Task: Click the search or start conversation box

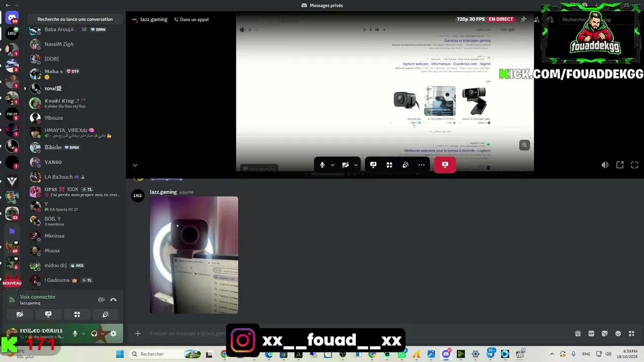Action: [x=75, y=19]
